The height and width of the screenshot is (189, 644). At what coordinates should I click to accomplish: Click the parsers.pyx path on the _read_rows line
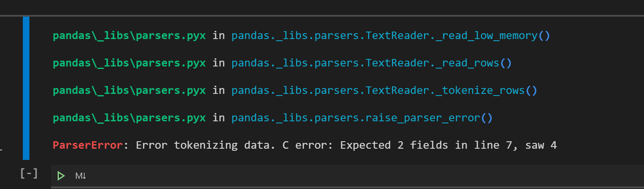point(129,63)
